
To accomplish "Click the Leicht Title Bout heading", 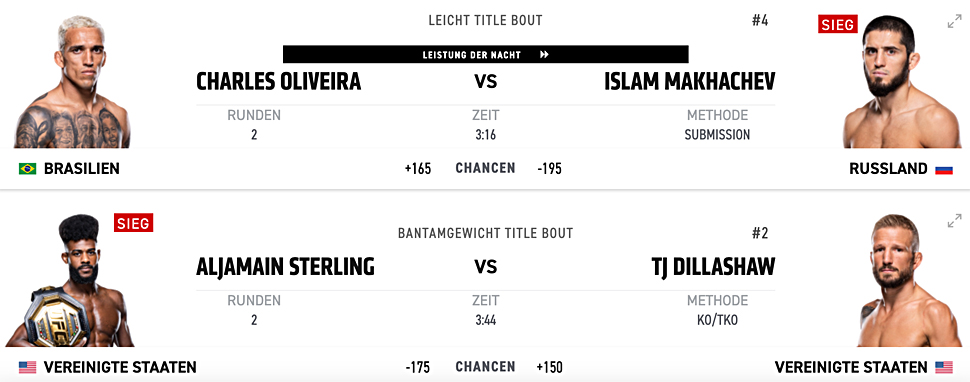I will pos(486,20).
